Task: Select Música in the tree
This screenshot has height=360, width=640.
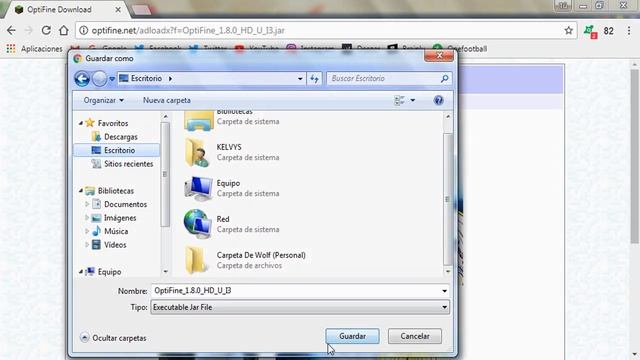Action: click(116, 231)
